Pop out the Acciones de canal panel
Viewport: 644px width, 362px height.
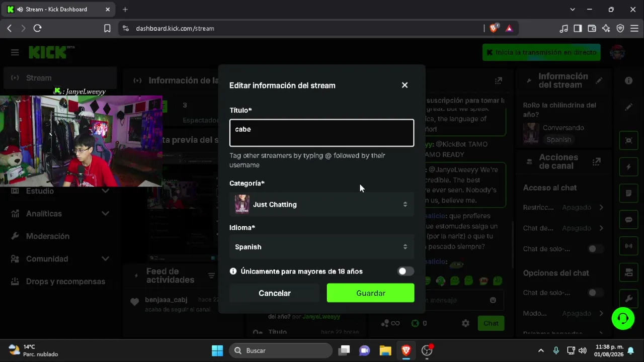tap(597, 161)
